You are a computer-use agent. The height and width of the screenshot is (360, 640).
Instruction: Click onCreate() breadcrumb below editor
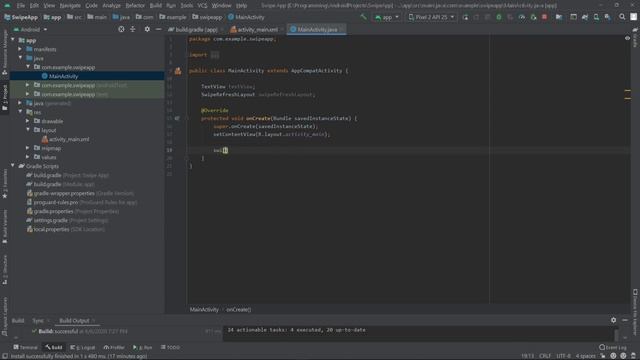(x=239, y=309)
